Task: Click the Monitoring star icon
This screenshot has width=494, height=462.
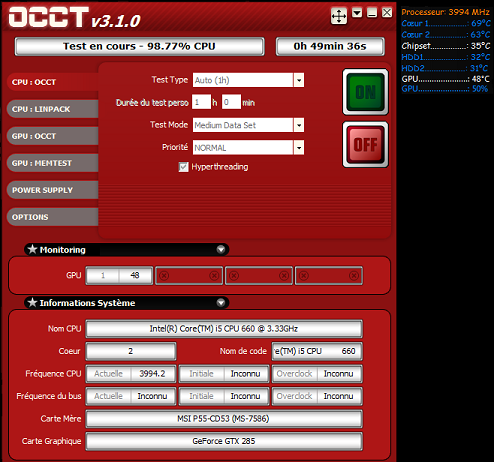Action: click(32, 249)
